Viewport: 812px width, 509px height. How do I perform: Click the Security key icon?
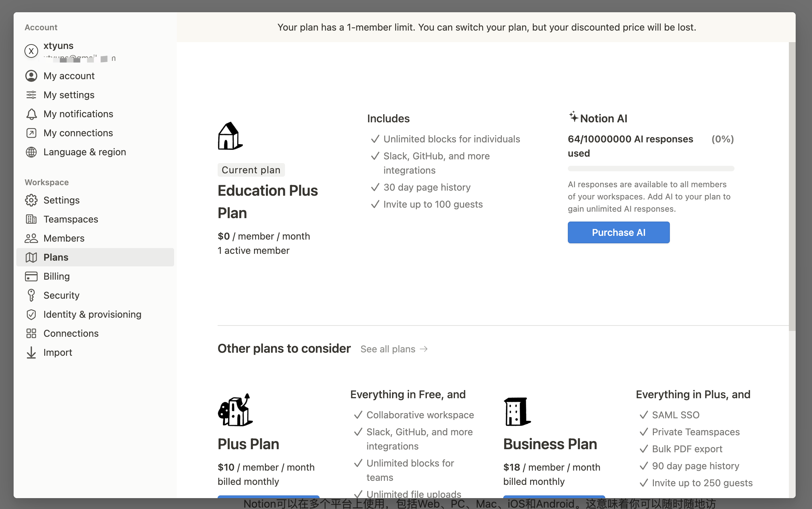[31, 295]
